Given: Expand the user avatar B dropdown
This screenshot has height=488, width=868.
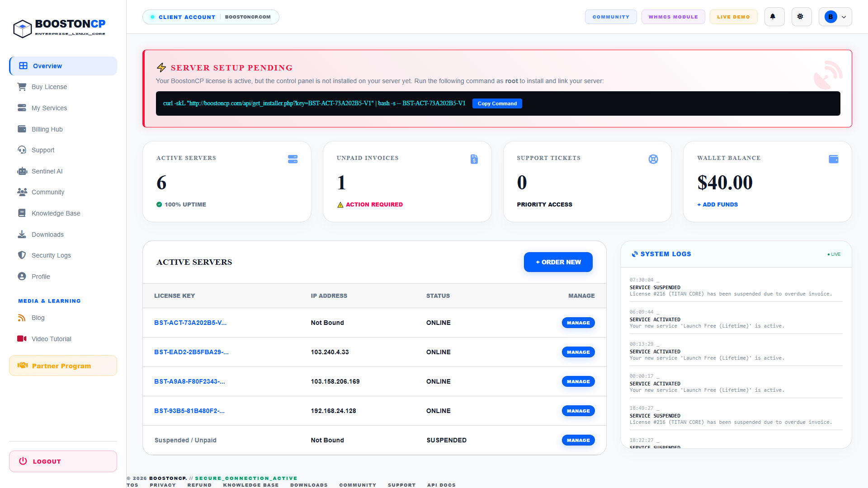Looking at the screenshot, I should click(x=835, y=17).
